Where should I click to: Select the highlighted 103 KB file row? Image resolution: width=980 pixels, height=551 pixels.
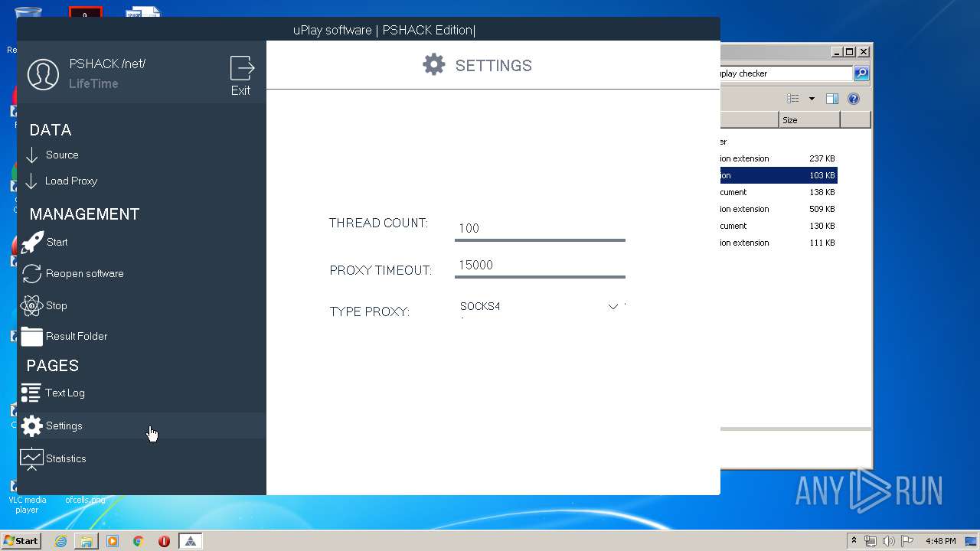[779, 175]
